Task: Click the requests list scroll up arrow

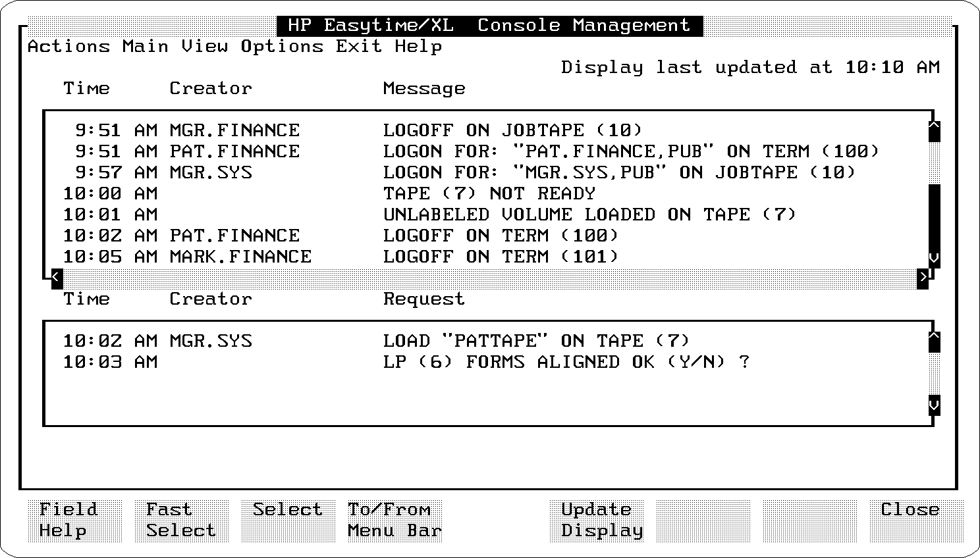Action: pyautogui.click(x=934, y=341)
